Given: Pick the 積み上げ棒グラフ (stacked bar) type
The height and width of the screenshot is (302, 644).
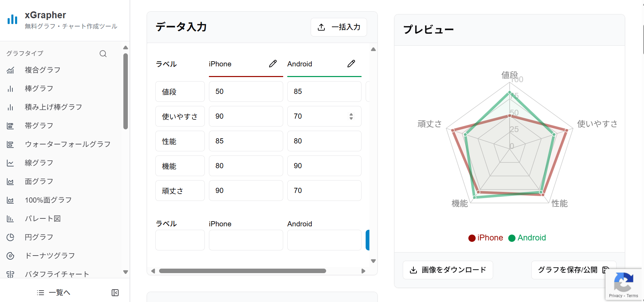Looking at the screenshot, I should pyautogui.click(x=53, y=107).
